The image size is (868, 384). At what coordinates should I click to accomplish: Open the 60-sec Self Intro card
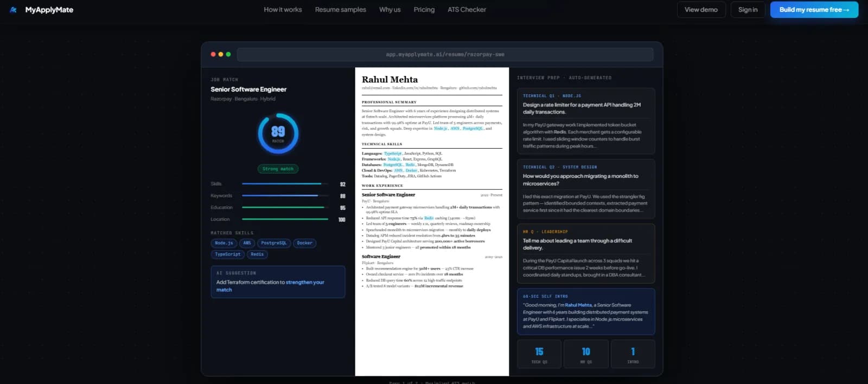[x=586, y=311]
